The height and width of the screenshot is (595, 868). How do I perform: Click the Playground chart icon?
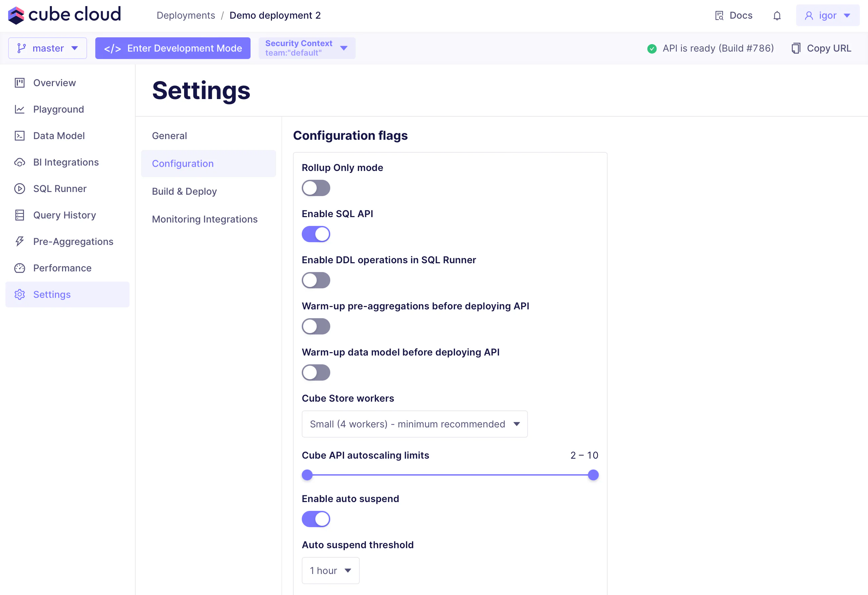pyautogui.click(x=19, y=109)
